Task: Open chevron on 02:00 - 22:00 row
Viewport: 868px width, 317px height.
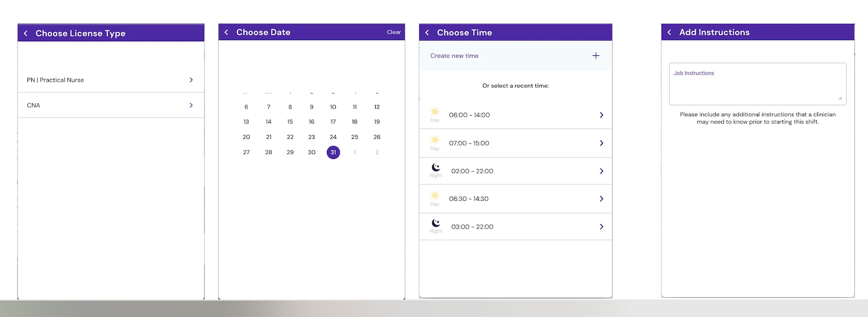Action: click(601, 171)
